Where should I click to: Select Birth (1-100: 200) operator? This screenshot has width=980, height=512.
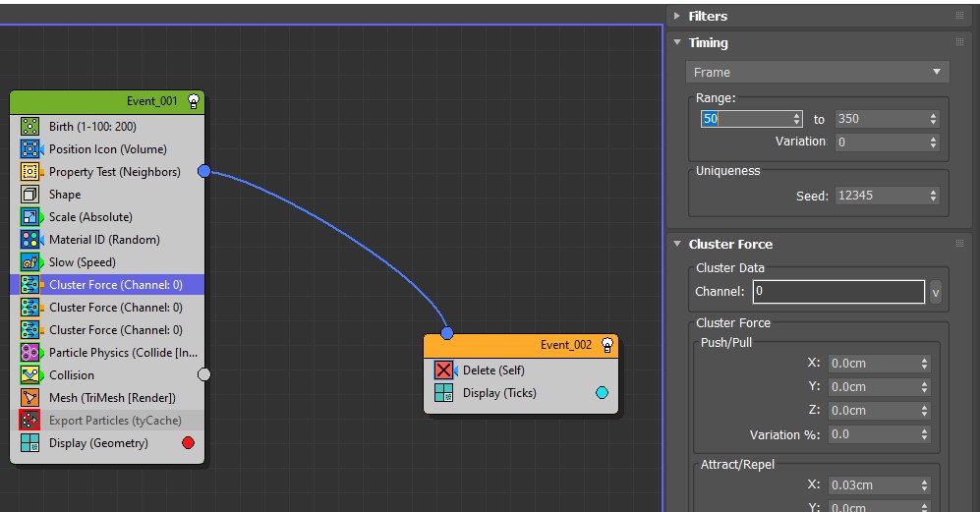[107, 127]
